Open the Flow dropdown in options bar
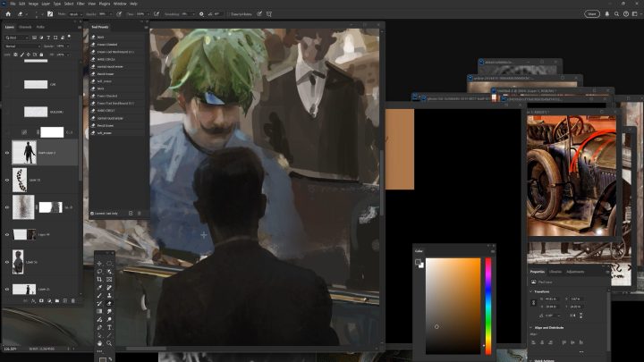This screenshot has height=362, width=644. point(148,14)
